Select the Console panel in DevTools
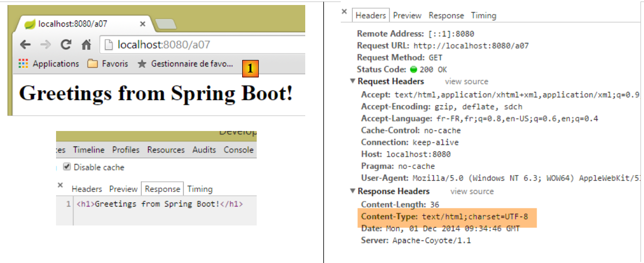Image resolution: width=644 pixels, height=263 pixels. (x=239, y=150)
